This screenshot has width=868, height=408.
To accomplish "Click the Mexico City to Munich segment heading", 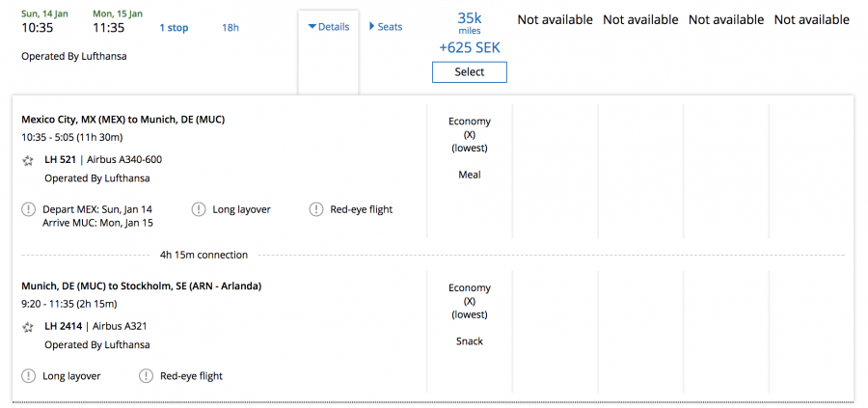I will click(122, 120).
